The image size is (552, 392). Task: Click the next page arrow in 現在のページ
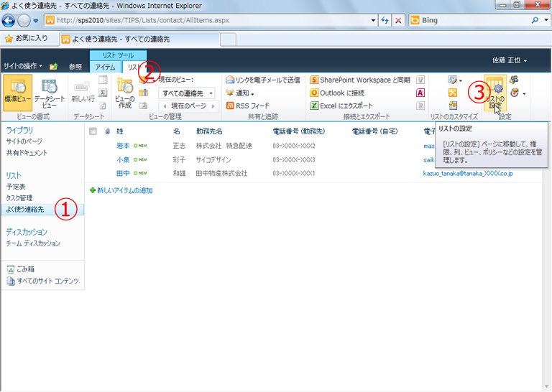point(213,106)
